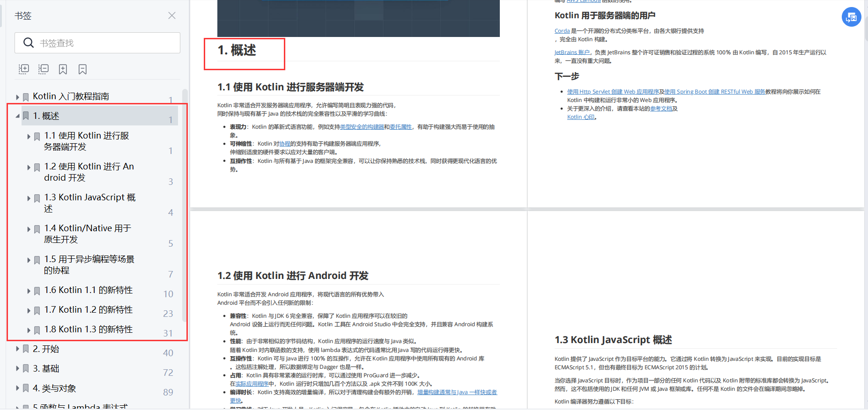Click the 书签查找 search input field
Viewport: 868px width, 410px height.
point(97,43)
